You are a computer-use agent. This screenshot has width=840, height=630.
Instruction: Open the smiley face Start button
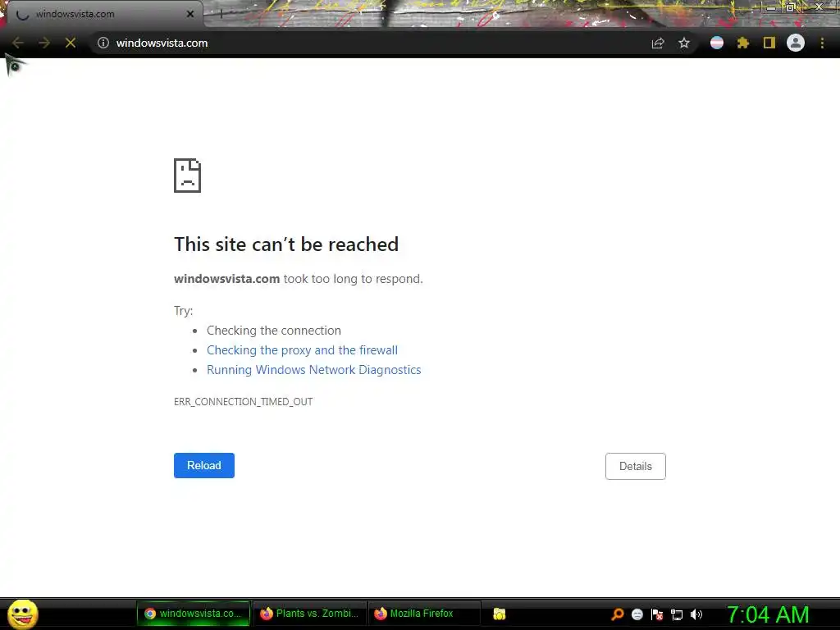pos(22,614)
